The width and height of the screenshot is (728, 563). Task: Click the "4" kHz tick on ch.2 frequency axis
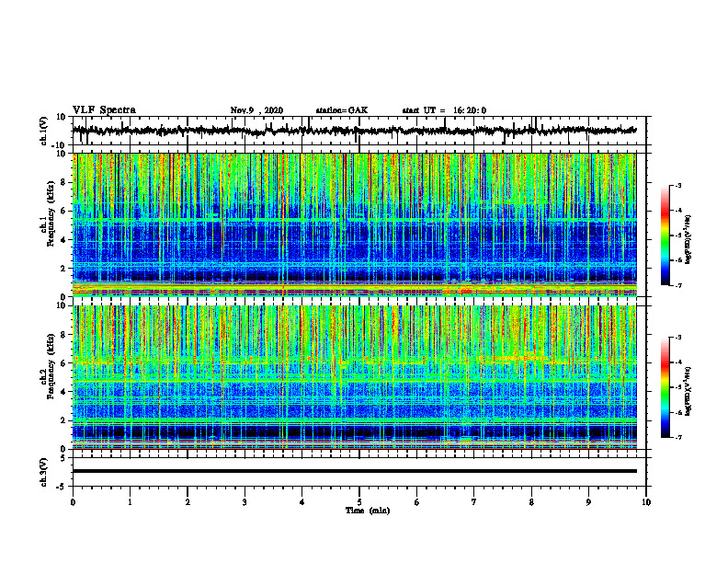(63, 392)
